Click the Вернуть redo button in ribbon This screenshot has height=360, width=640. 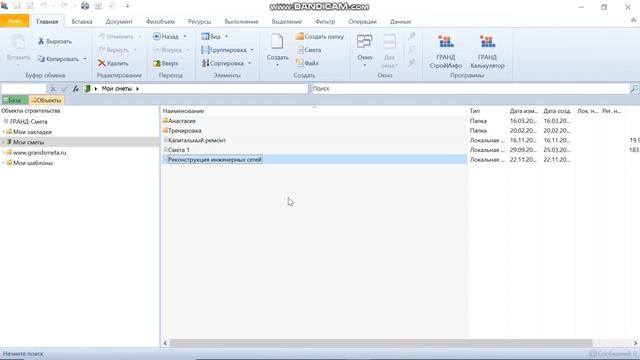pyautogui.click(x=114, y=50)
